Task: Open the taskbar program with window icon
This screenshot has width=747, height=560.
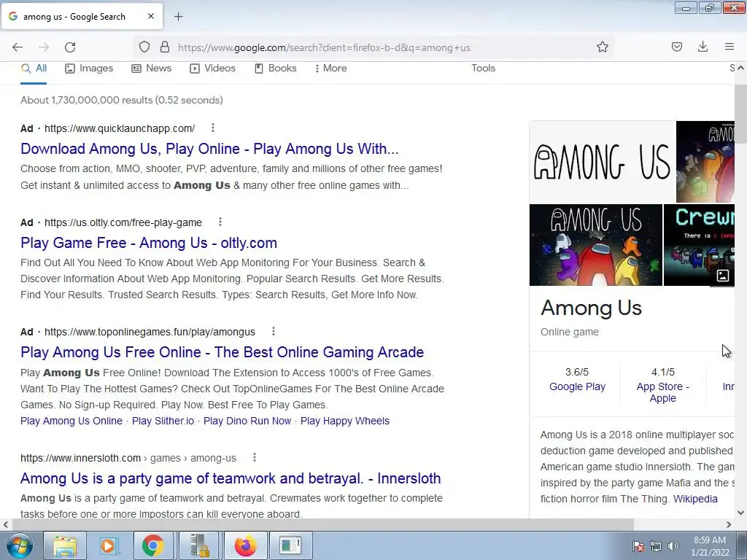Action: (290, 545)
